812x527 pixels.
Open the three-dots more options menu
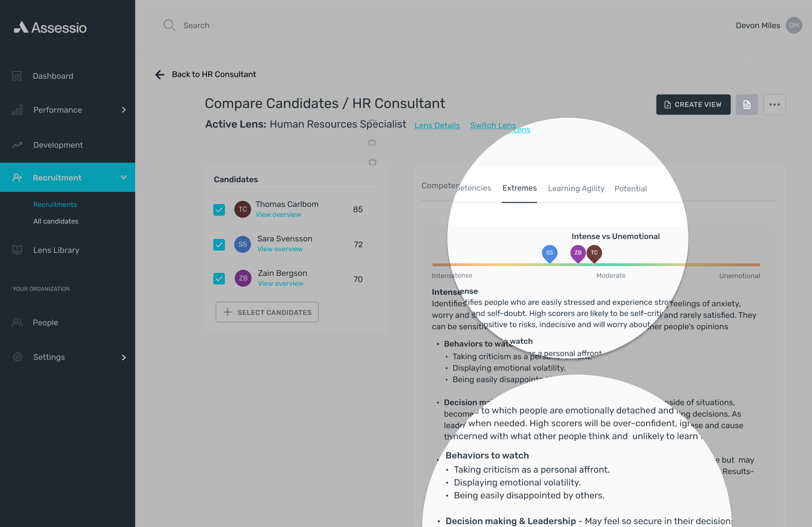tap(774, 105)
